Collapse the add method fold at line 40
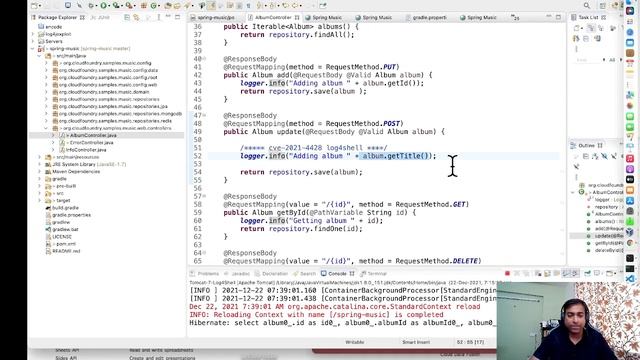This screenshot has width=640, height=360. 204,59
